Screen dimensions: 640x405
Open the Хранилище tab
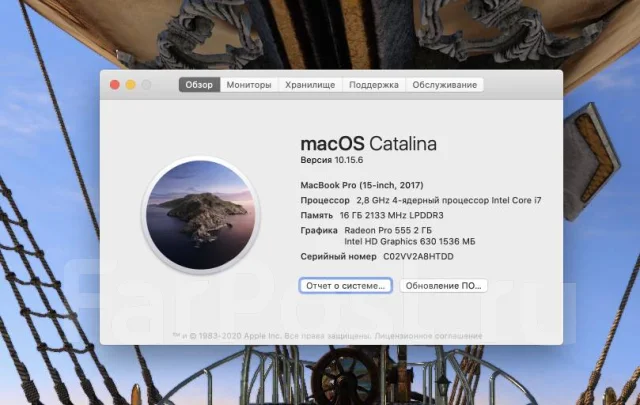click(x=310, y=85)
